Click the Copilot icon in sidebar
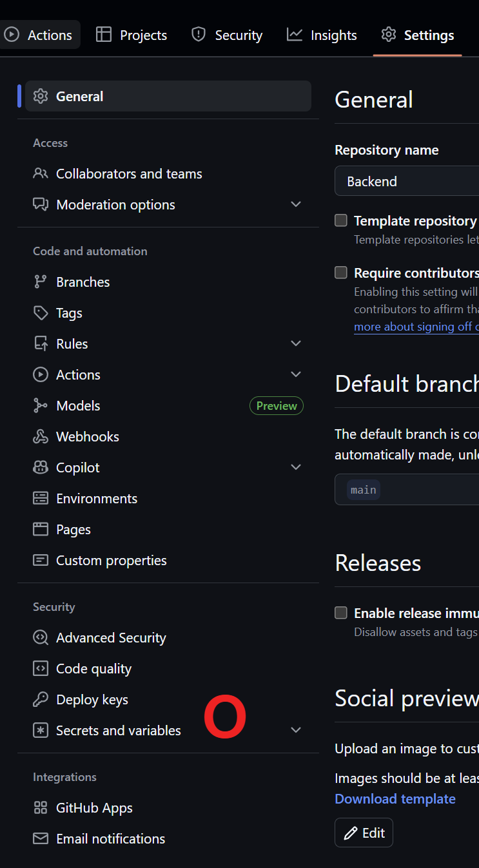The height and width of the screenshot is (868, 479). (41, 468)
